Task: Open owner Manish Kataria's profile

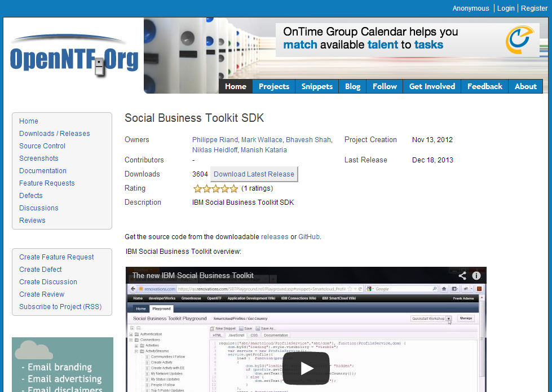Action: (264, 150)
